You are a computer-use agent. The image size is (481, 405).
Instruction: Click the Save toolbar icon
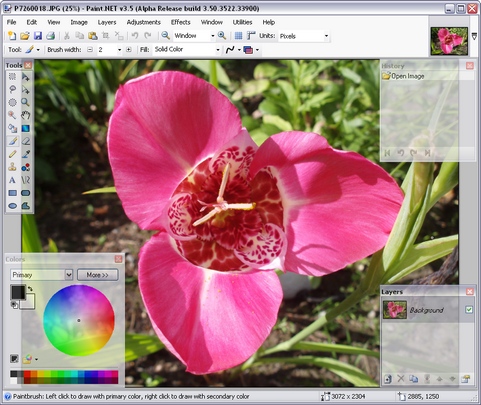38,36
